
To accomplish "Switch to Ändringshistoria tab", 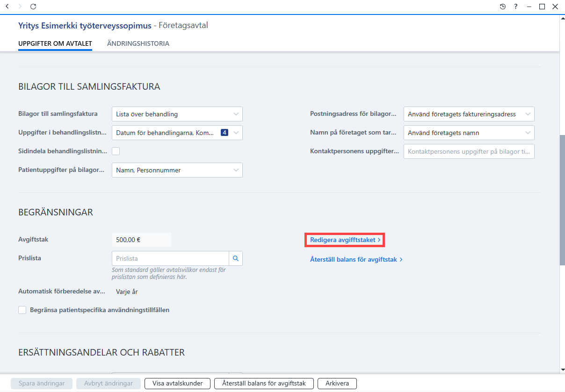I will (x=138, y=43).
